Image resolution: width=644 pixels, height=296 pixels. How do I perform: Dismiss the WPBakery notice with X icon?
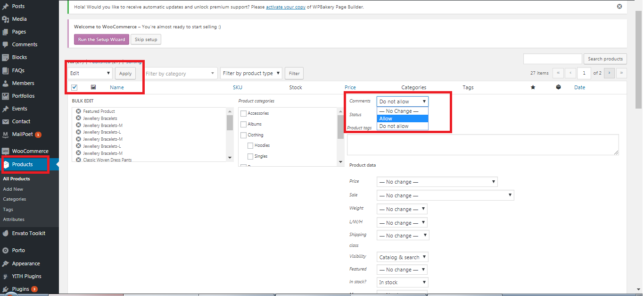pos(619,7)
